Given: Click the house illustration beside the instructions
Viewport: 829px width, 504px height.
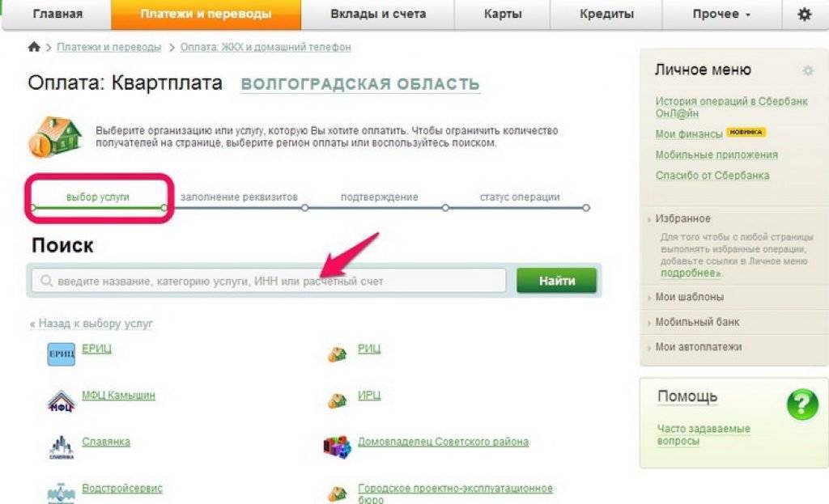Looking at the screenshot, I should [55, 137].
